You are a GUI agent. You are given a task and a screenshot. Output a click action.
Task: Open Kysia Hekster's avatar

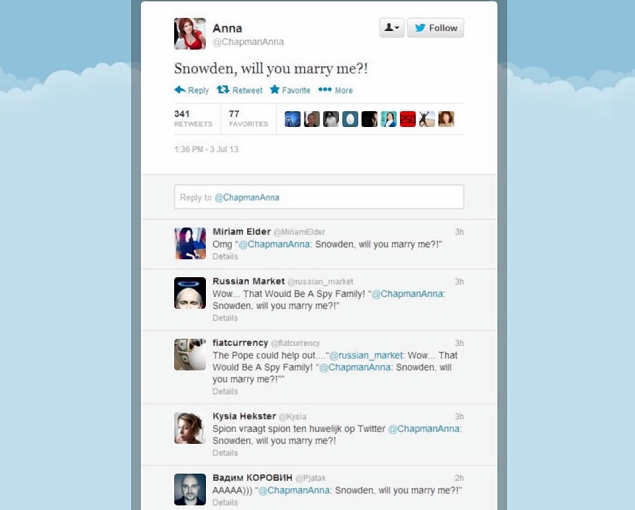coord(190,428)
